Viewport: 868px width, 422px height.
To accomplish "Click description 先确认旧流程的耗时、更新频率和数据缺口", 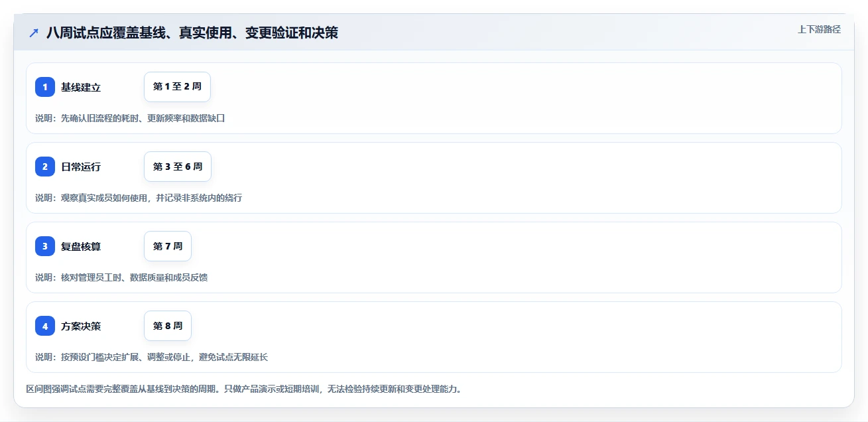I will coord(143,118).
